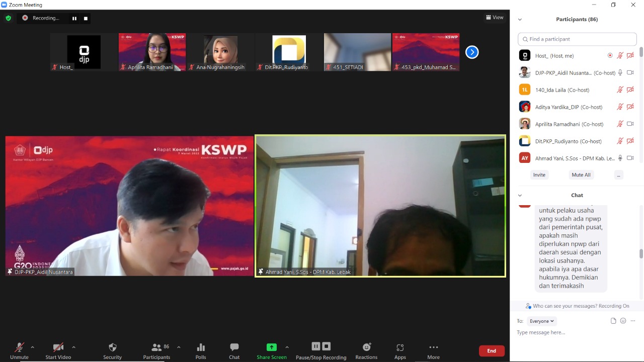
Task: Open the View layout menu
Action: [x=495, y=18]
